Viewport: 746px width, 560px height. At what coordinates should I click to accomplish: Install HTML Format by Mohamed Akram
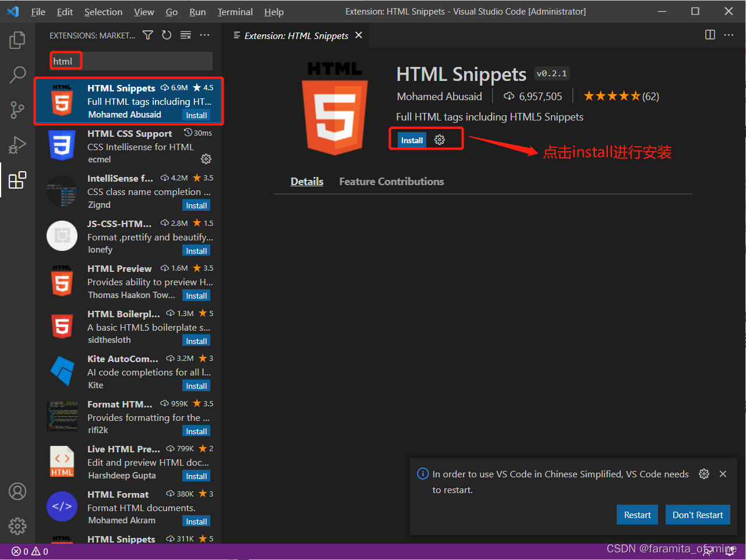click(196, 522)
